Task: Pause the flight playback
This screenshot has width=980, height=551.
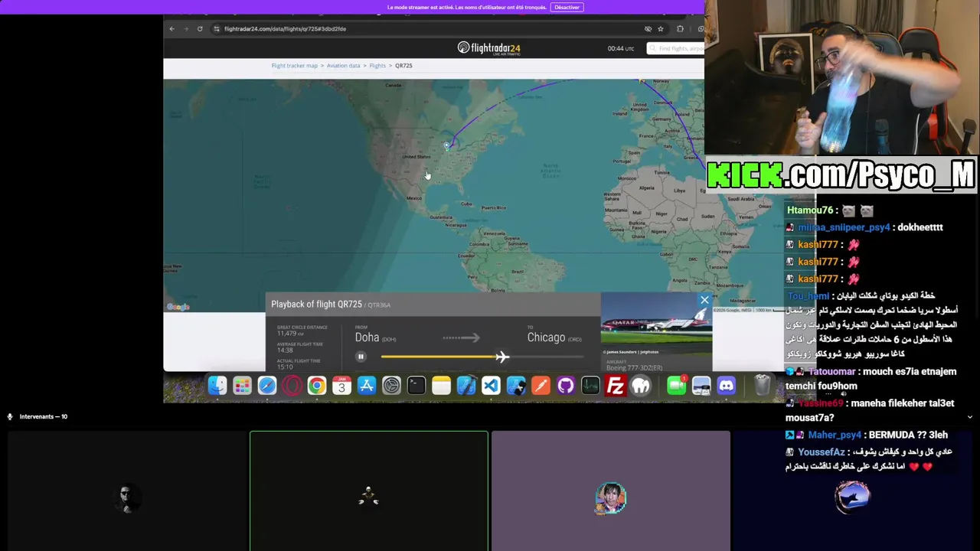Action: pos(361,357)
